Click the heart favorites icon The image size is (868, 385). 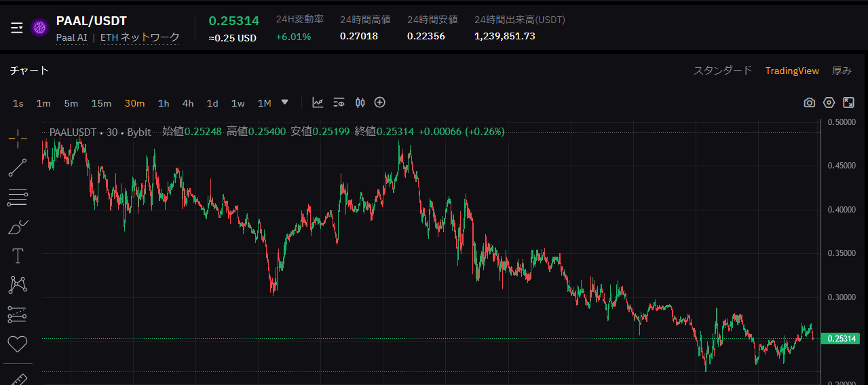(18, 344)
